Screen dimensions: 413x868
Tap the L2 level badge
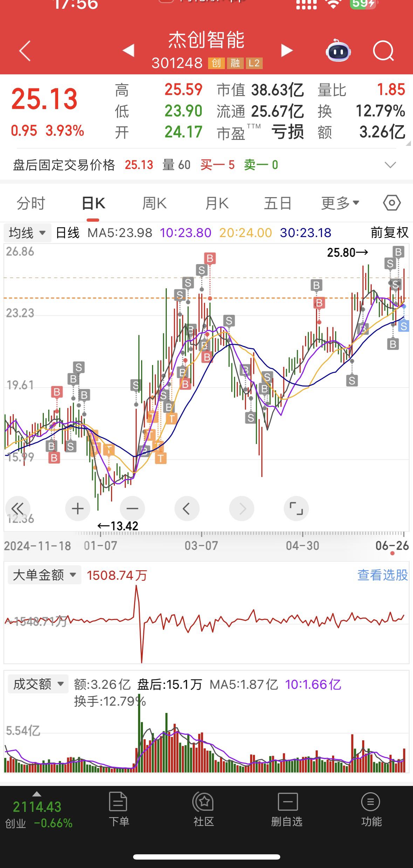point(254,63)
